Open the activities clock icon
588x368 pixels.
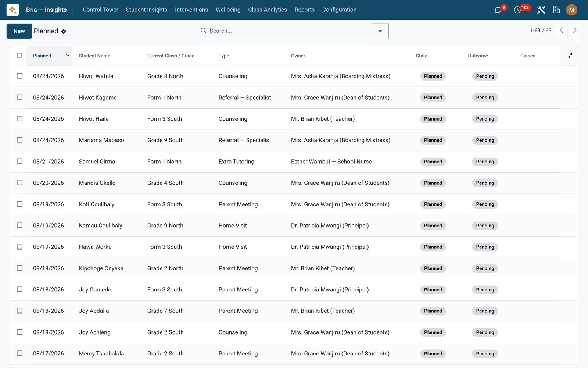[x=517, y=10]
